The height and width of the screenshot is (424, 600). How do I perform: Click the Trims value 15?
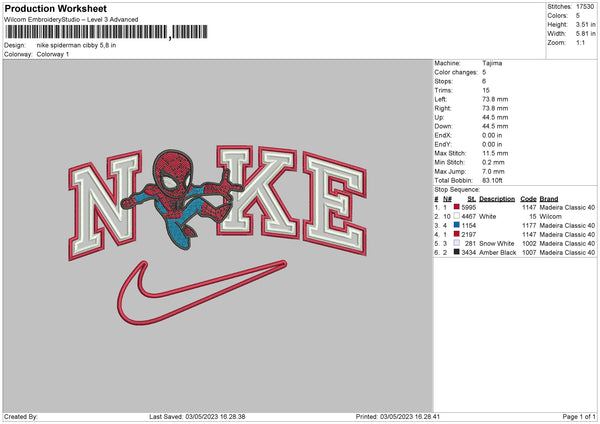click(486, 90)
